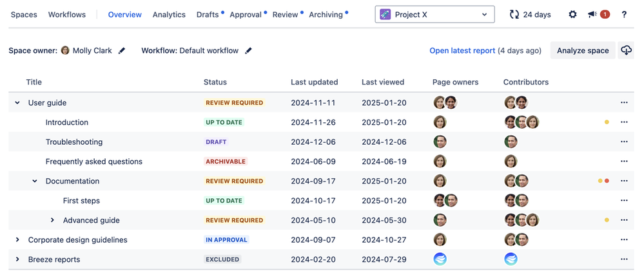
Task: Click the IN APPROVAL status badge
Action: click(x=226, y=240)
